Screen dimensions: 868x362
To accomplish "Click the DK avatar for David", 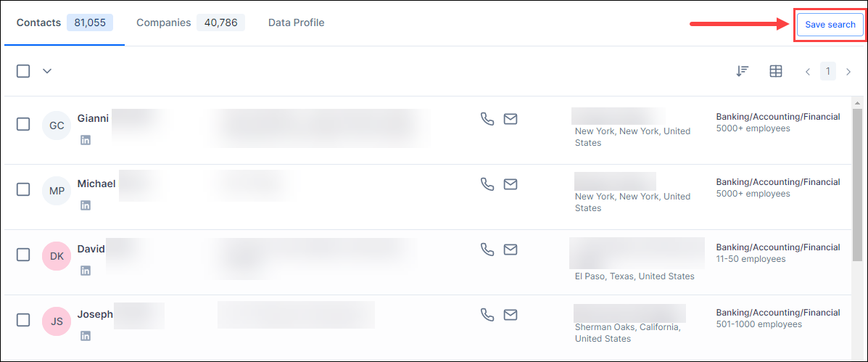I will click(x=57, y=256).
